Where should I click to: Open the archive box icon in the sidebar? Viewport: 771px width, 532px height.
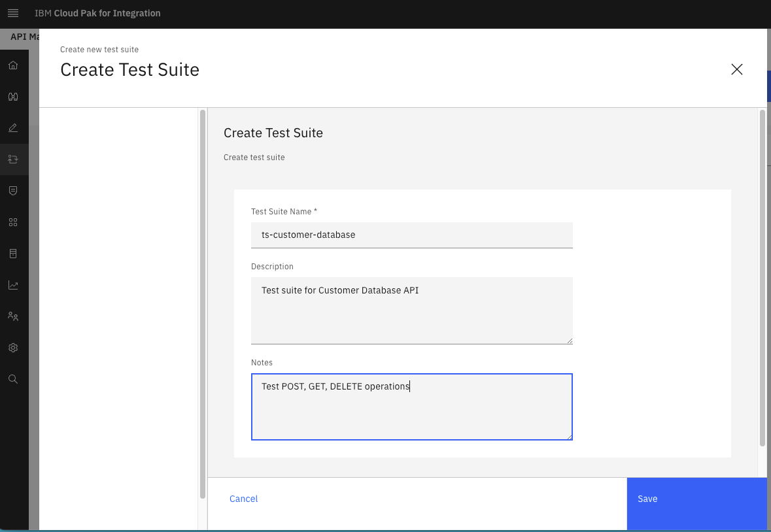pyautogui.click(x=13, y=254)
